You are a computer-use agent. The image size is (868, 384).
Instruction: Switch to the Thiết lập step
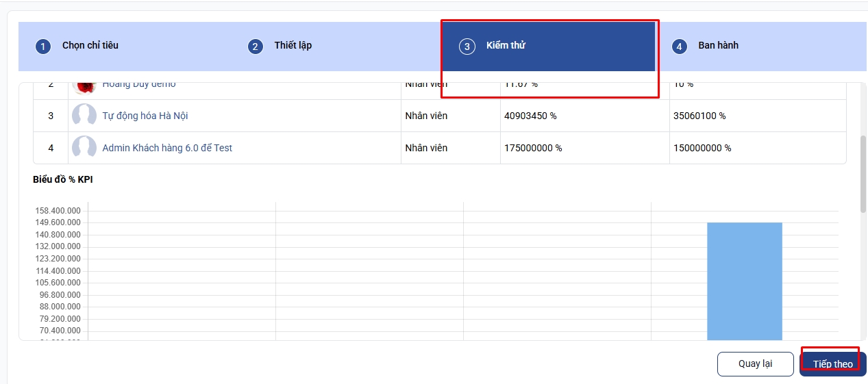293,45
